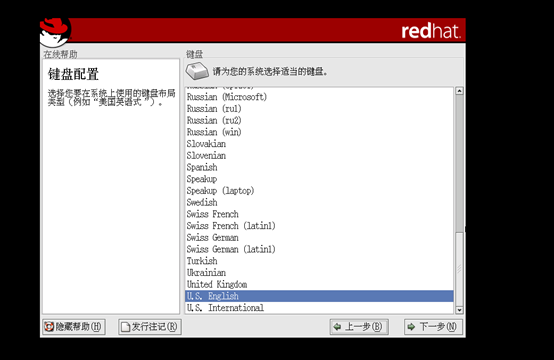The height and width of the screenshot is (360, 554).
Task: Click the redhat wordmark in banner
Action: (431, 31)
